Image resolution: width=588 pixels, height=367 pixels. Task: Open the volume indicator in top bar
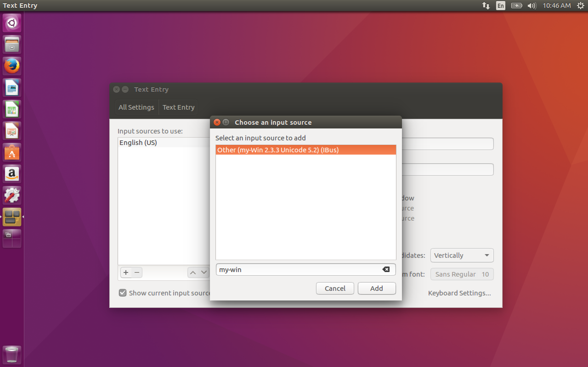532,6
